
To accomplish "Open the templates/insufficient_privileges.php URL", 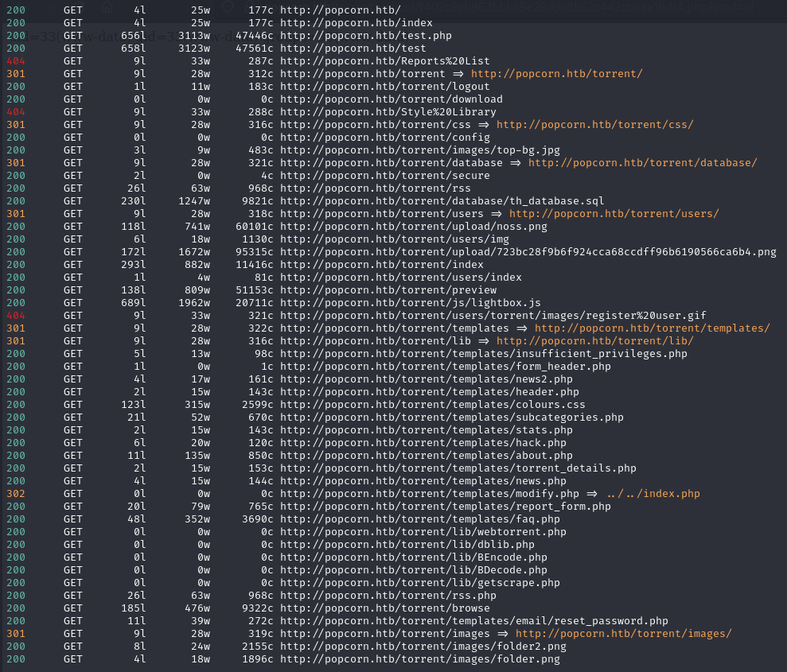I will pyautogui.click(x=483, y=354).
